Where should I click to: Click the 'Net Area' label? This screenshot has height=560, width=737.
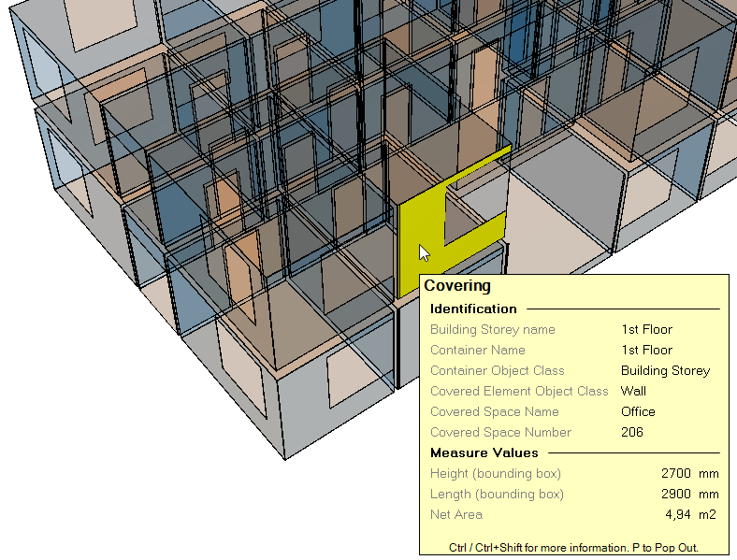click(456, 514)
